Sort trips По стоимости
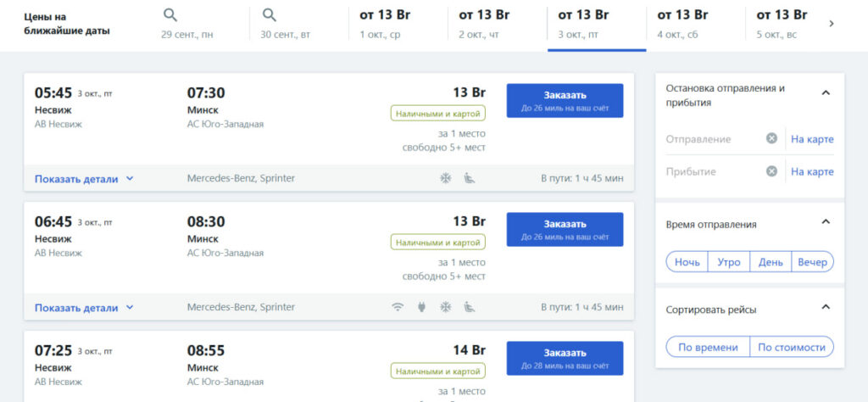868x402 pixels. coord(792,347)
